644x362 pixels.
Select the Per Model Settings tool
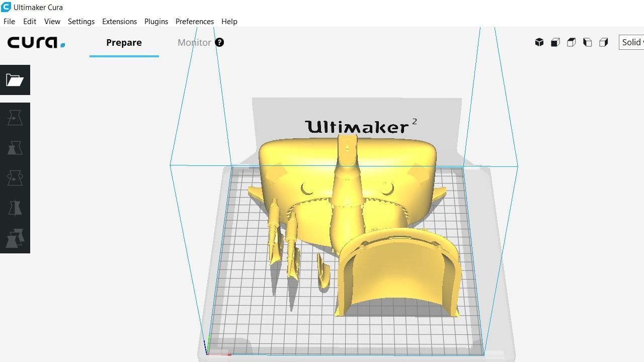15,238
